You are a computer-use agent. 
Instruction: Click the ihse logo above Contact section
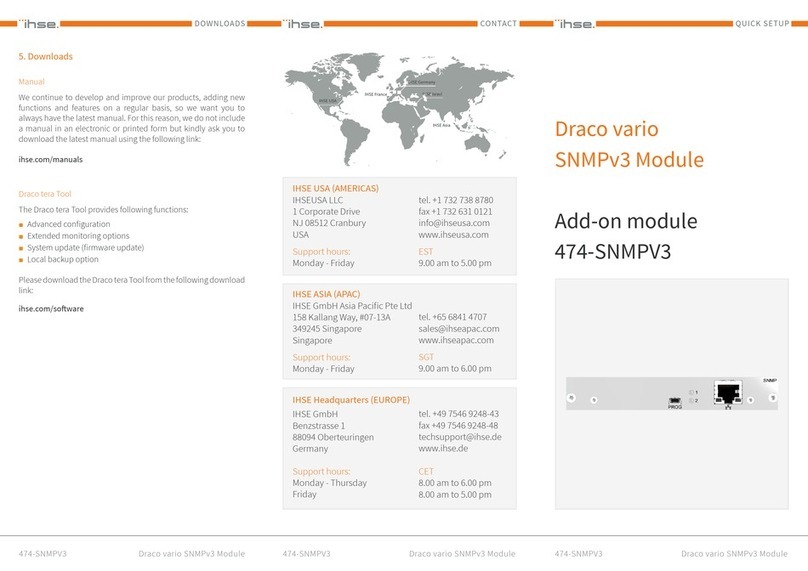302,24
